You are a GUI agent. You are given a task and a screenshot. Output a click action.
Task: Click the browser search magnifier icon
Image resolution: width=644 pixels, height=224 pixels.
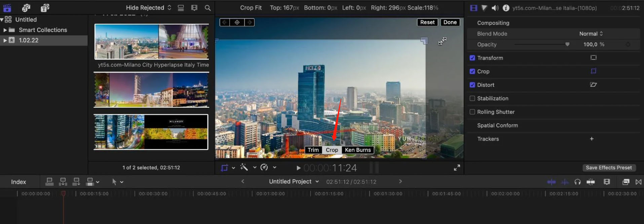coord(208,8)
